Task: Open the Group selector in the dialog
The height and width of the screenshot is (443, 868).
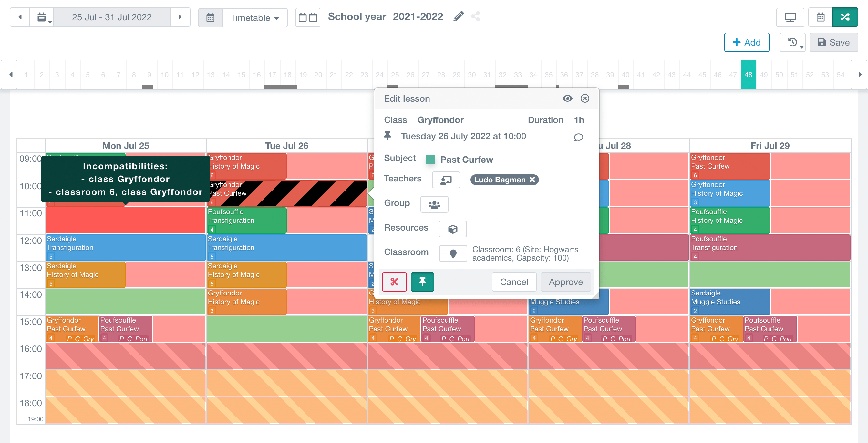Action: (x=434, y=204)
